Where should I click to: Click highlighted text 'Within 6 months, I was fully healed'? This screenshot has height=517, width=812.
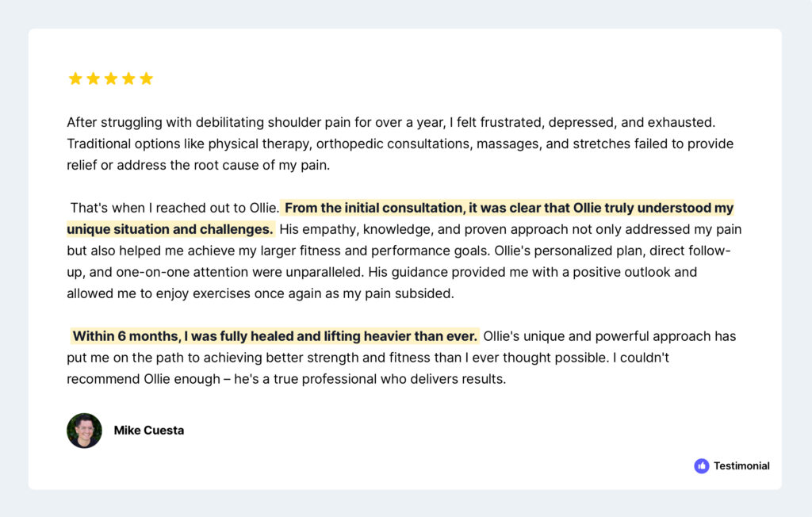tap(275, 336)
